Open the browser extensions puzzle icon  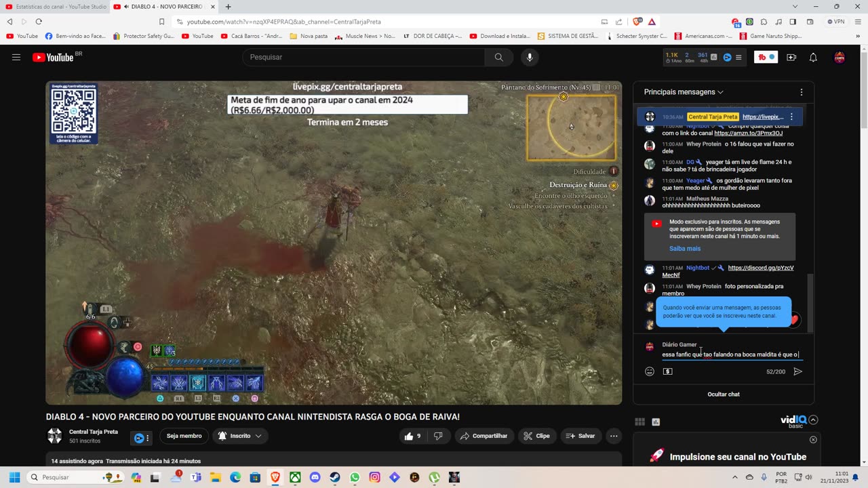pos(764,22)
